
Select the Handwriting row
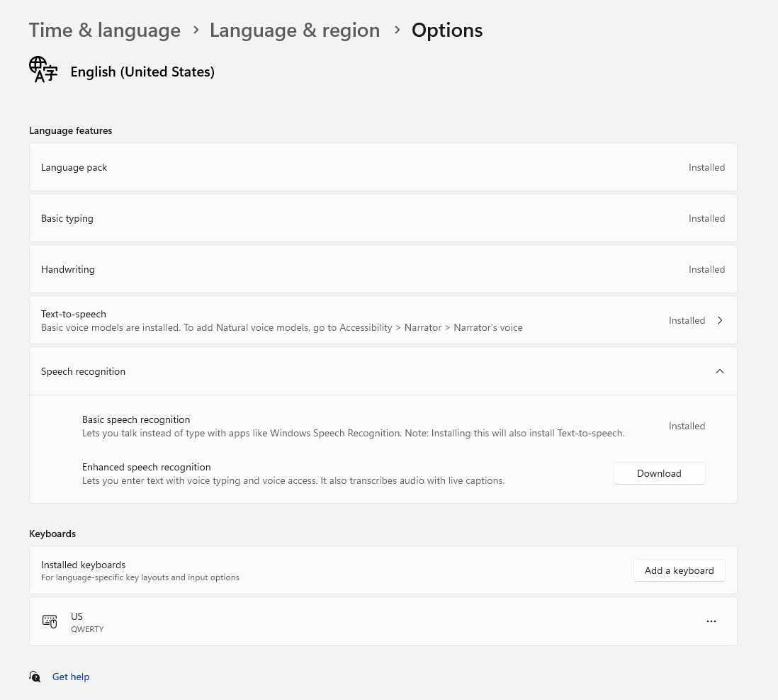click(x=383, y=269)
